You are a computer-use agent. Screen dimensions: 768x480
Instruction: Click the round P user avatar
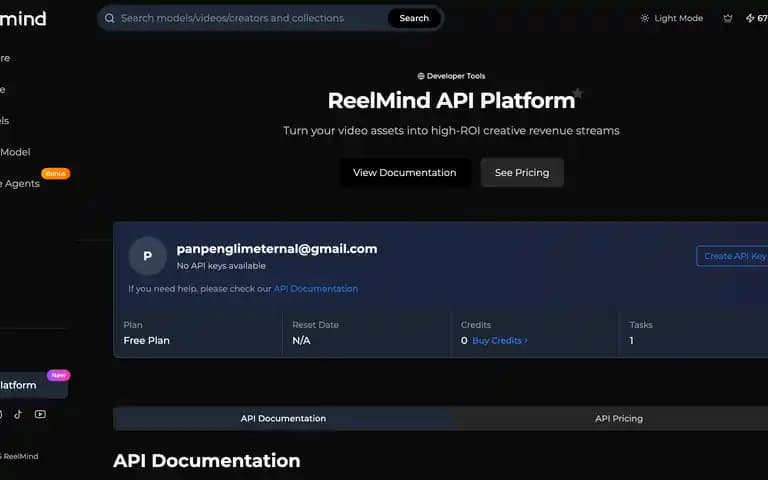(x=147, y=256)
